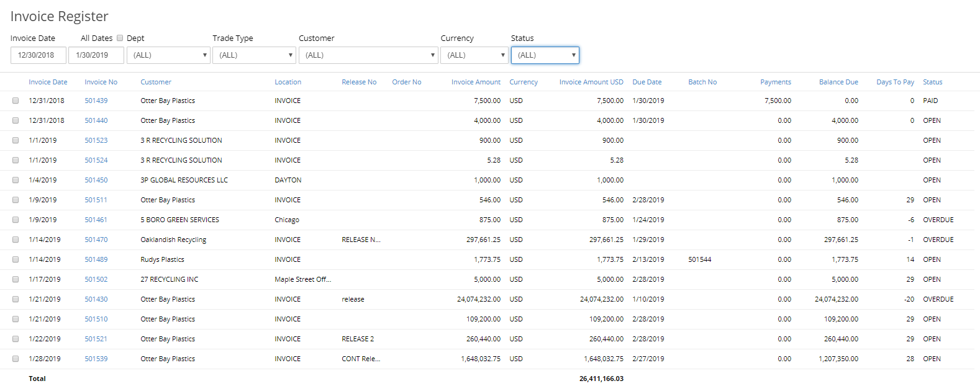Click the Invoice Register page title
Screen dimensions: 980x386
(x=60, y=17)
